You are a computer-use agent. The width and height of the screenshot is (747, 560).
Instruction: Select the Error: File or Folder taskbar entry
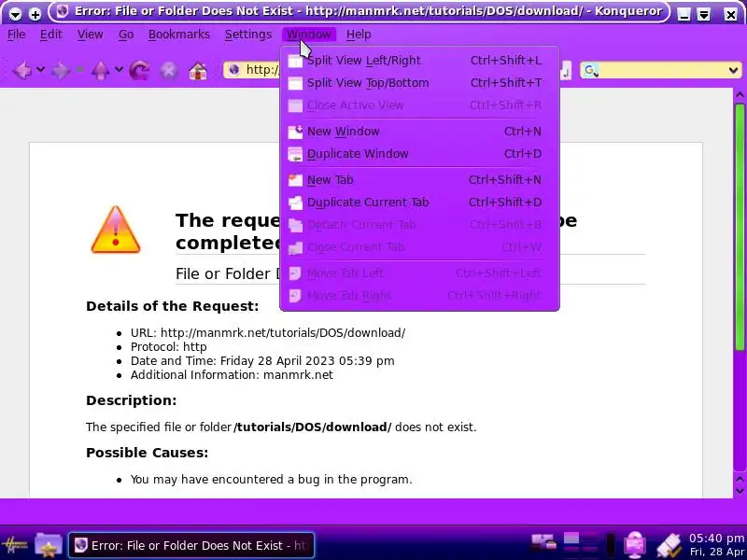[191, 545]
